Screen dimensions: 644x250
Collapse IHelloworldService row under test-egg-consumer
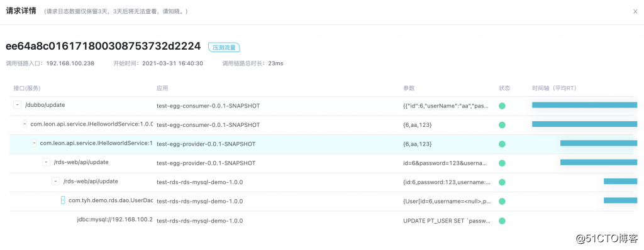[x=25, y=124]
